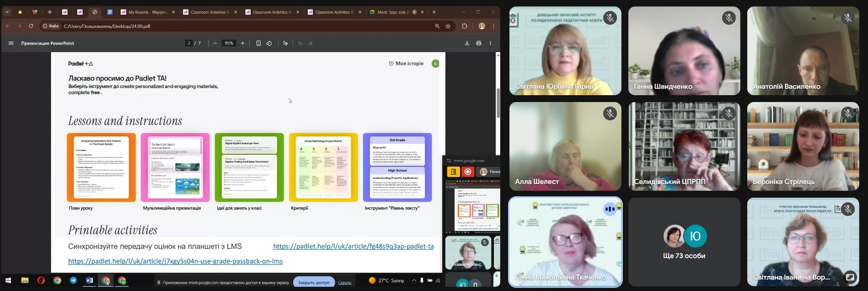Click the fit to page icon

(258, 43)
